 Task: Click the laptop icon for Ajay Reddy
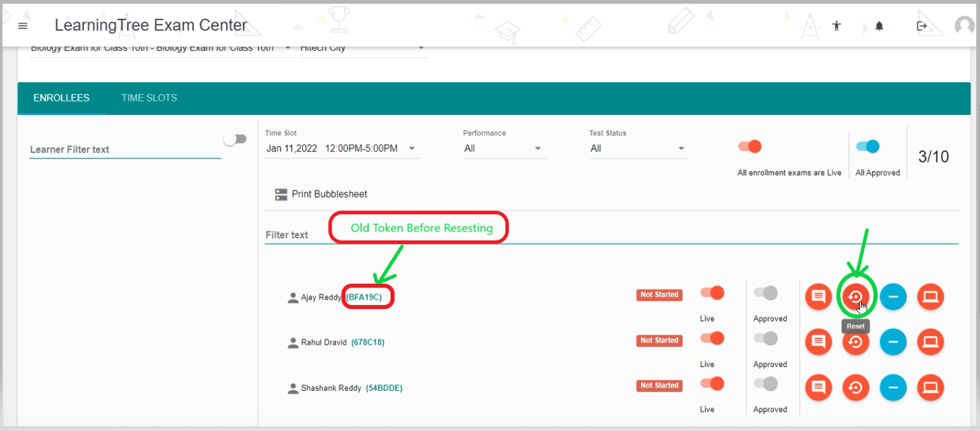931,296
